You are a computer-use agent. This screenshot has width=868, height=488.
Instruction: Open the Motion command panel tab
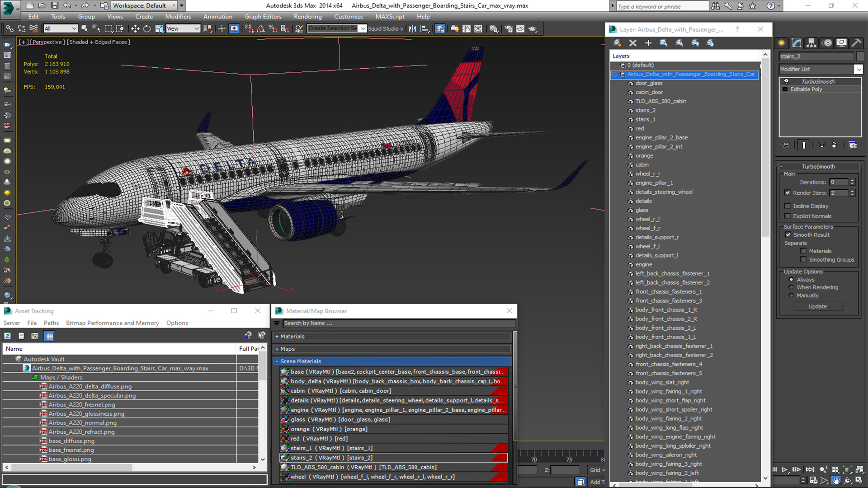(827, 43)
